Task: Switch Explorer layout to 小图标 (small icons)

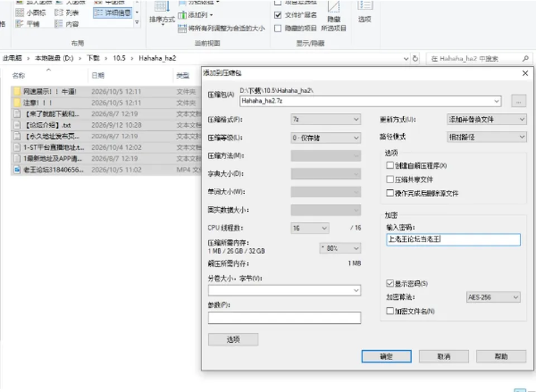Action: 30,13
